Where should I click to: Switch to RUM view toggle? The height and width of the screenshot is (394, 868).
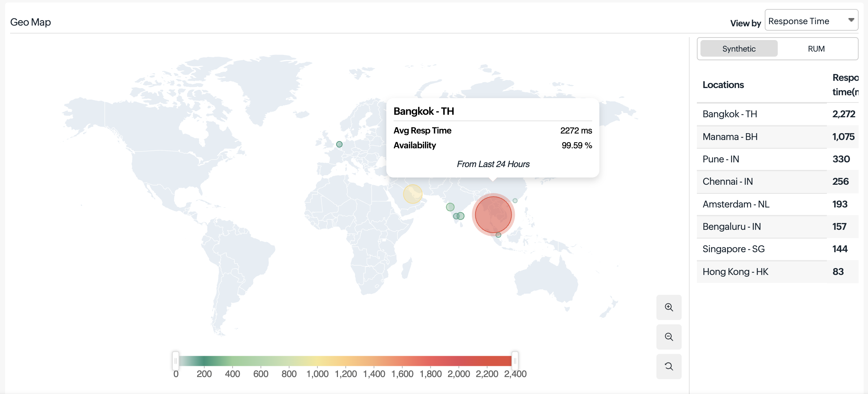click(x=816, y=49)
